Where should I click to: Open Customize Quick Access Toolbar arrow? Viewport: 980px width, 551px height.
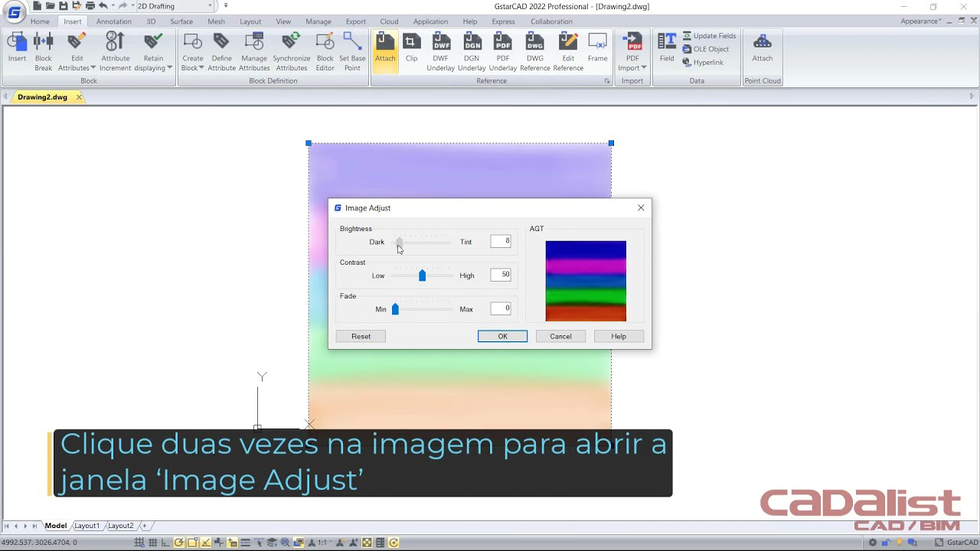point(226,6)
